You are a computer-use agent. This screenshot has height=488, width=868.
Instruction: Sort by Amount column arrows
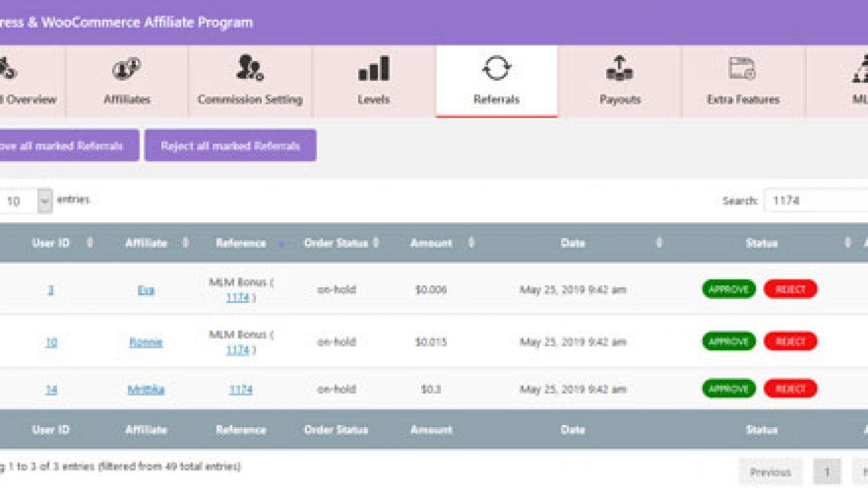coord(471,243)
